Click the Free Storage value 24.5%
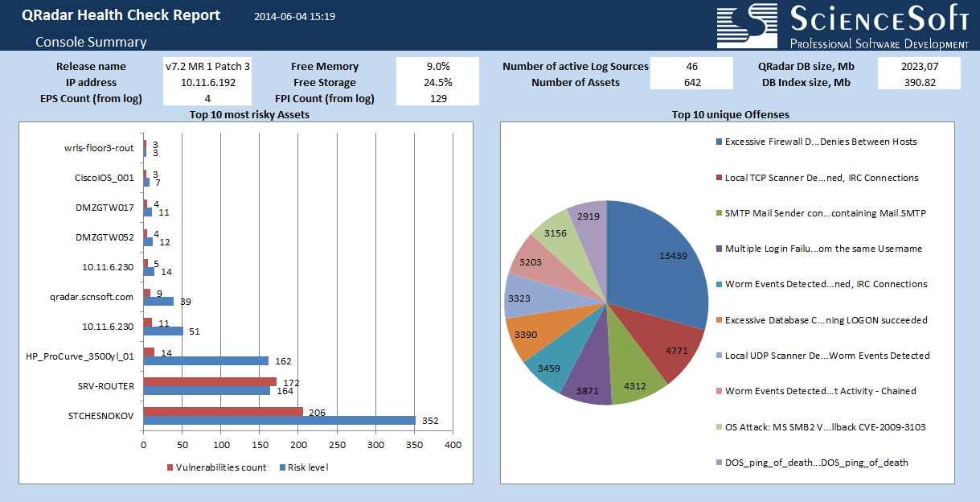 pos(437,82)
